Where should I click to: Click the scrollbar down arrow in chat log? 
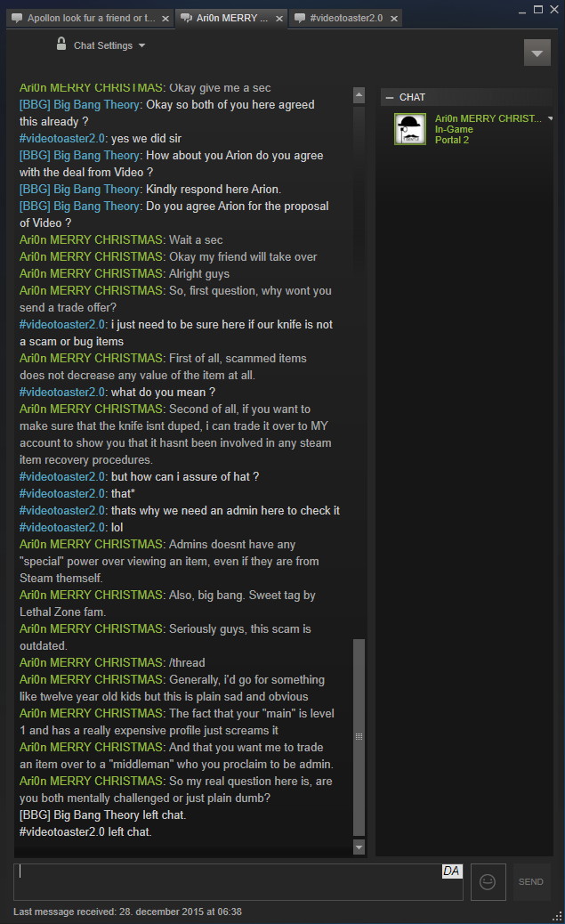coord(359,847)
